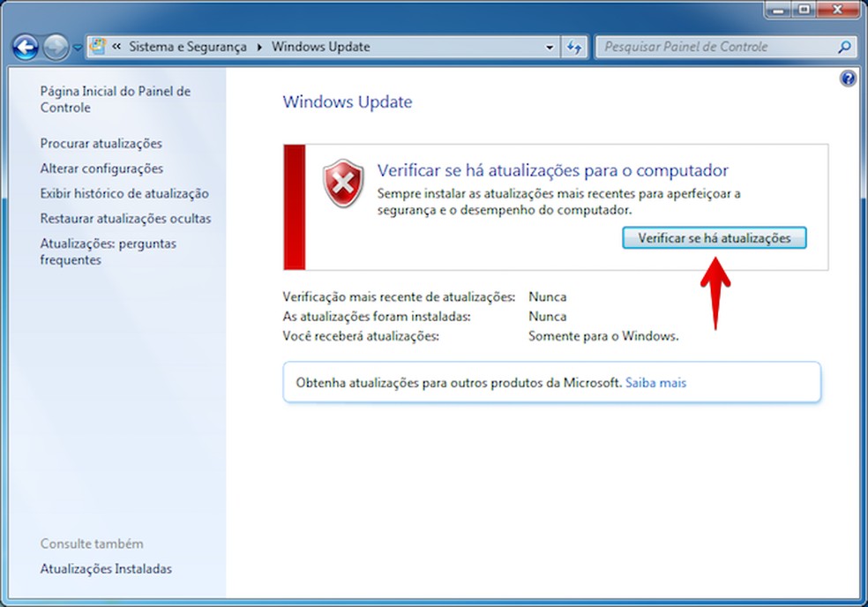Open the address bar dropdown arrow
868x607 pixels.
pos(550,47)
